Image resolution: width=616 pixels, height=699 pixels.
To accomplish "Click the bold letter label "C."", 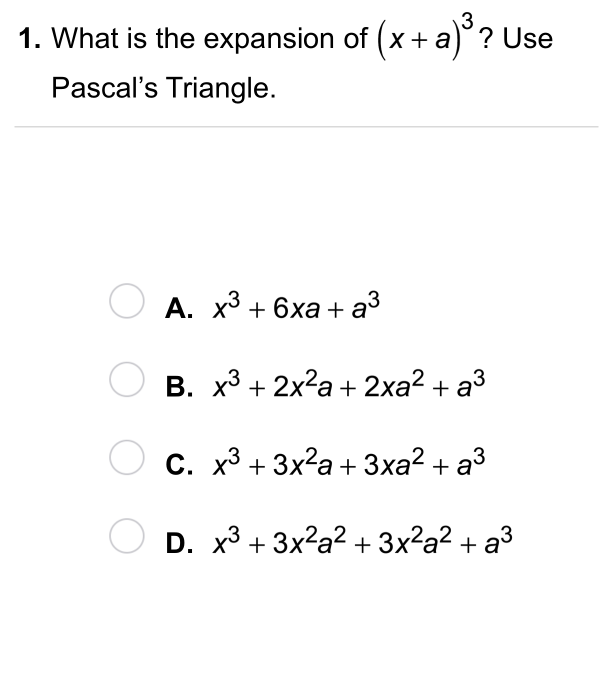I will [x=179, y=464].
